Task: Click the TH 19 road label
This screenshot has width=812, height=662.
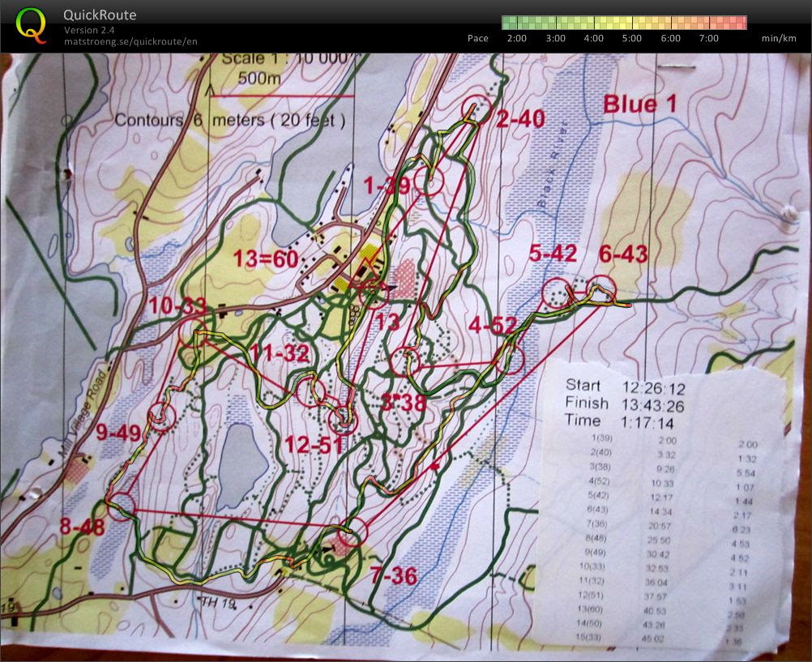Action: 219,602
